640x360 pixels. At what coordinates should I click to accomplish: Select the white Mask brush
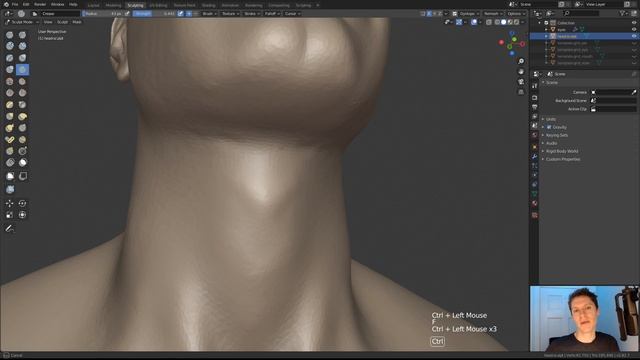click(22, 162)
